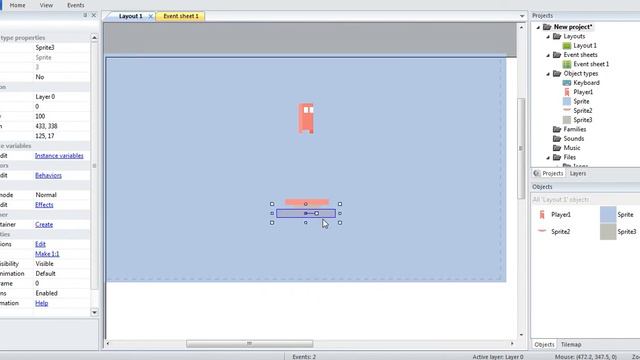Switch to the Projects panel tab

click(548, 173)
